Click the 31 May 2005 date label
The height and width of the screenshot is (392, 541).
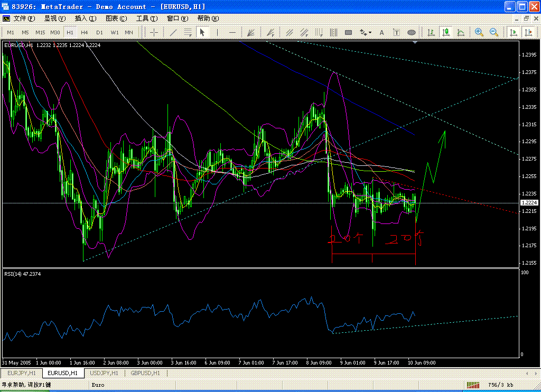click(16, 362)
